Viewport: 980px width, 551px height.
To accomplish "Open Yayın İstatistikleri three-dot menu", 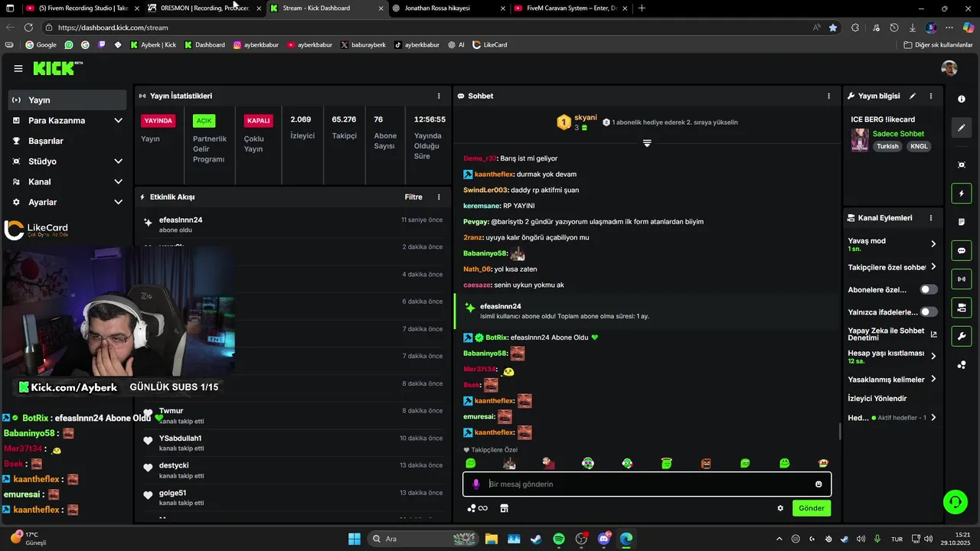I will pyautogui.click(x=439, y=96).
